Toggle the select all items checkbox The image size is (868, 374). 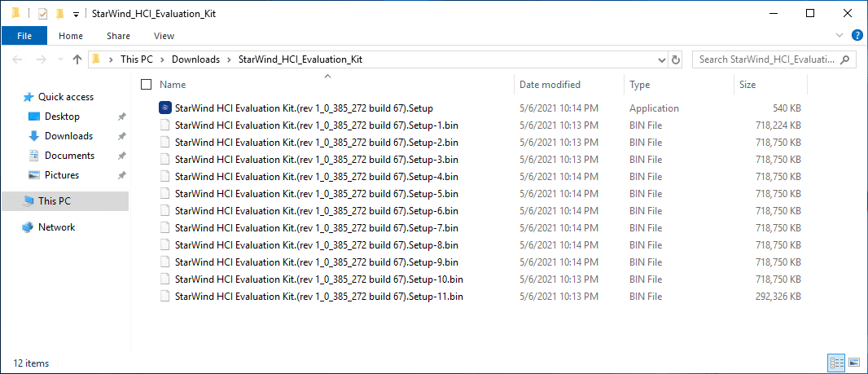(147, 85)
